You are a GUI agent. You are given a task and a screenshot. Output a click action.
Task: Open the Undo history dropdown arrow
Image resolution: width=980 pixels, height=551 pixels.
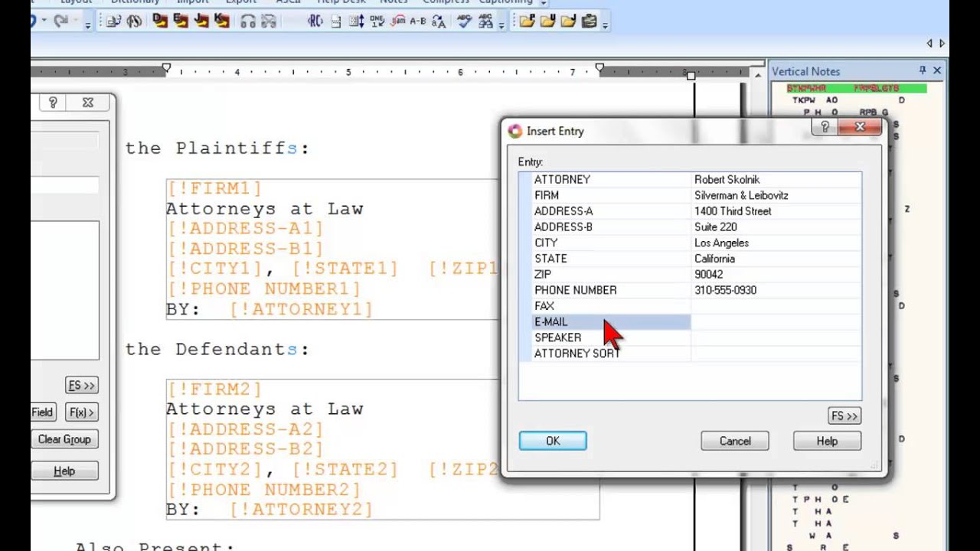(x=44, y=21)
